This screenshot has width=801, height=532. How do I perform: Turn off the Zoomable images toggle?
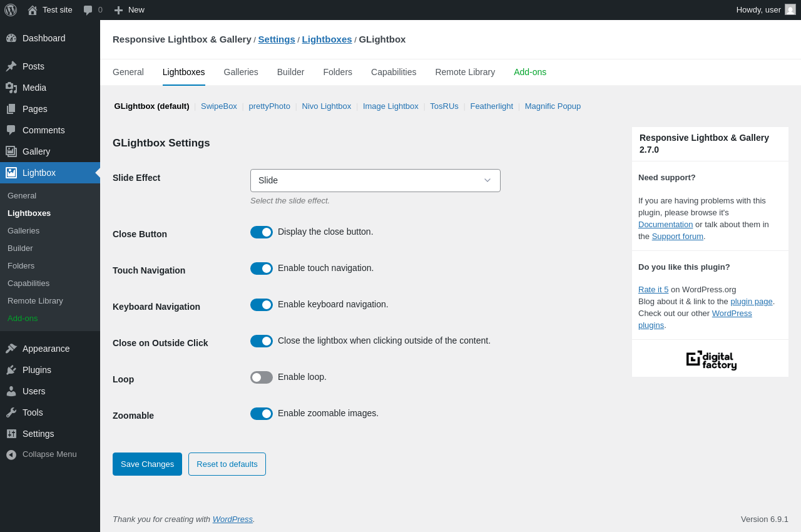262,414
